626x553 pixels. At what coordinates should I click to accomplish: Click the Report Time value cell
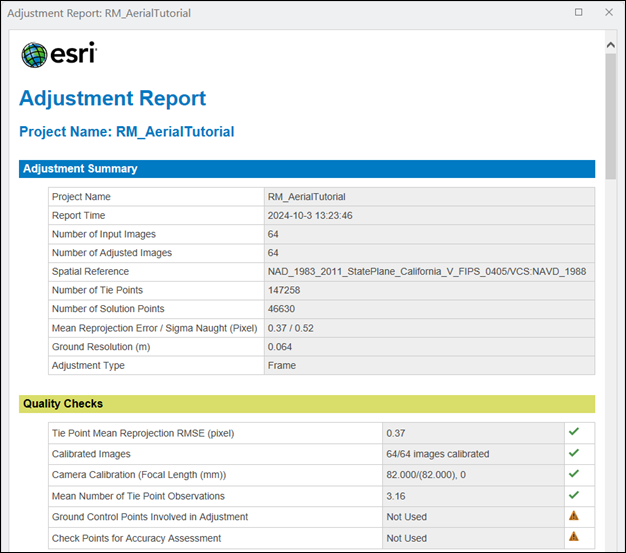pos(429,216)
